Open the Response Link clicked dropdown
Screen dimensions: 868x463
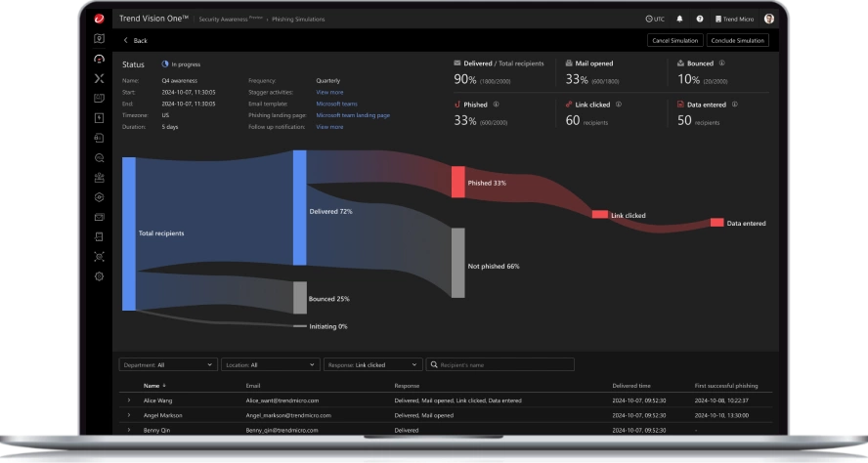[372, 364]
